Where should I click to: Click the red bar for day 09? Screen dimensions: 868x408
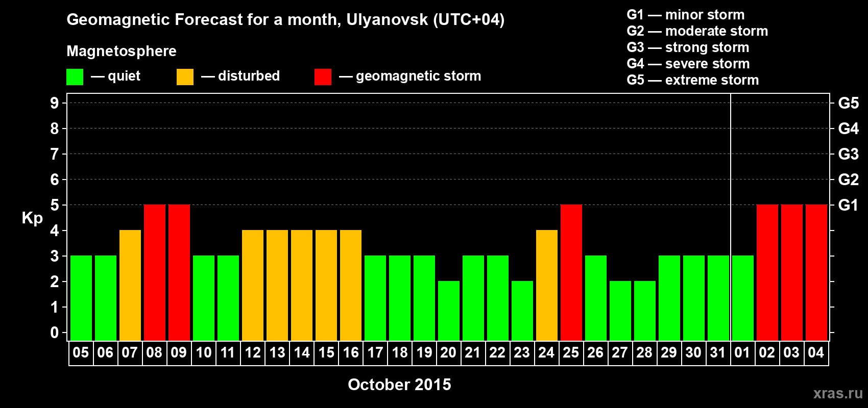pyautogui.click(x=179, y=272)
